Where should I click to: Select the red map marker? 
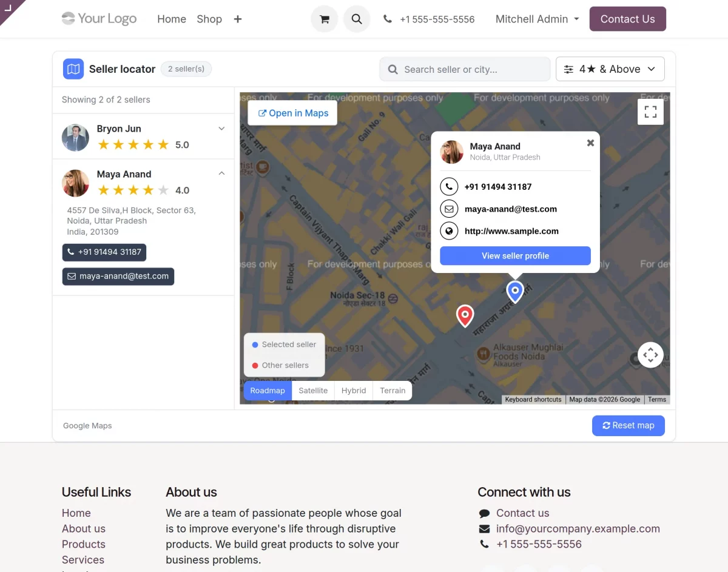coord(465,315)
